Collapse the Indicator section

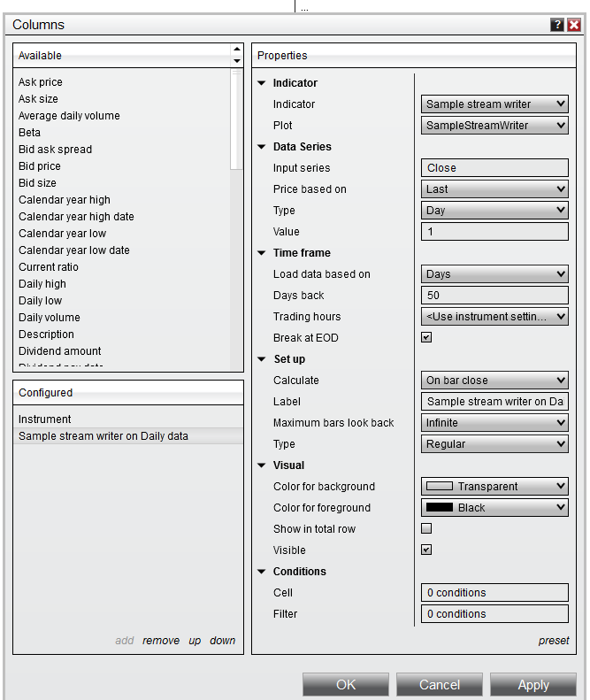click(x=262, y=83)
